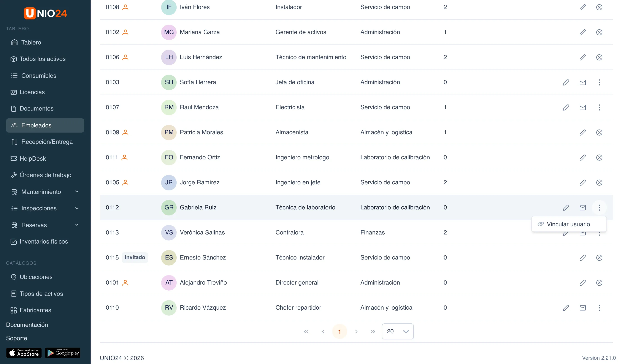Open the Soporte link
The height and width of the screenshot is (364, 622).
tap(17, 338)
